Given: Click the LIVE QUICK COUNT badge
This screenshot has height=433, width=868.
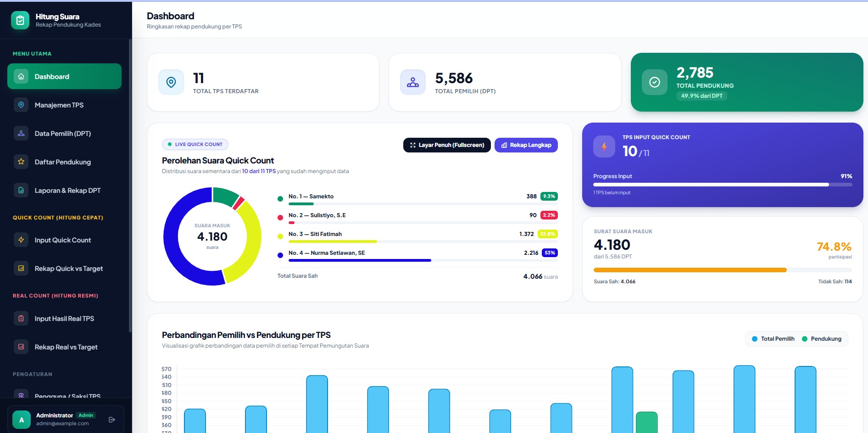Looking at the screenshot, I should (195, 144).
